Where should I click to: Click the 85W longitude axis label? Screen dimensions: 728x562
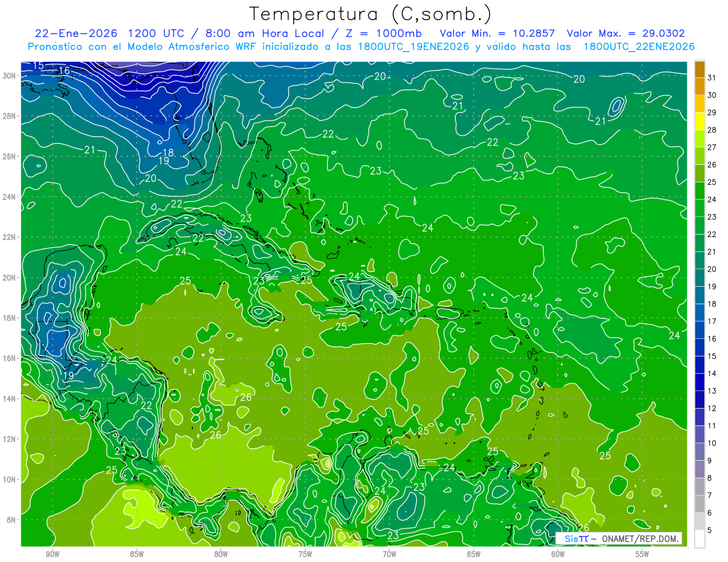point(136,554)
